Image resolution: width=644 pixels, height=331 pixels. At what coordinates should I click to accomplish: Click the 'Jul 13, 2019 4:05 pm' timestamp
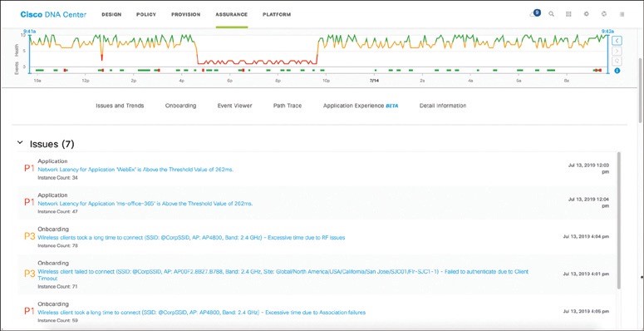click(x=586, y=311)
